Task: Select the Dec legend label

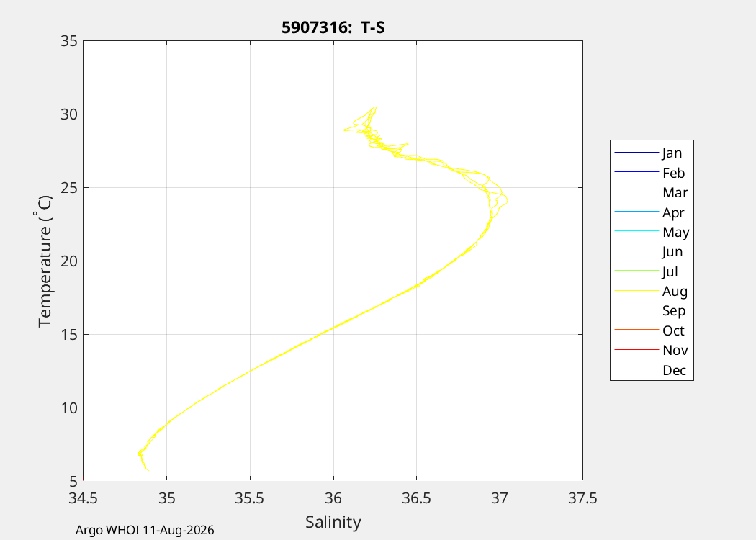Action: click(674, 370)
